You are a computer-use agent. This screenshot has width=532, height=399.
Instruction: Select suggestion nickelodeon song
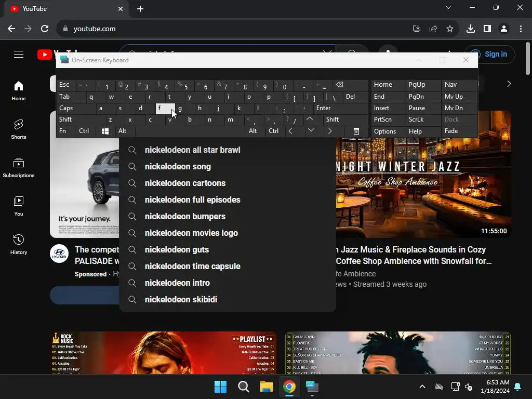[228, 167]
